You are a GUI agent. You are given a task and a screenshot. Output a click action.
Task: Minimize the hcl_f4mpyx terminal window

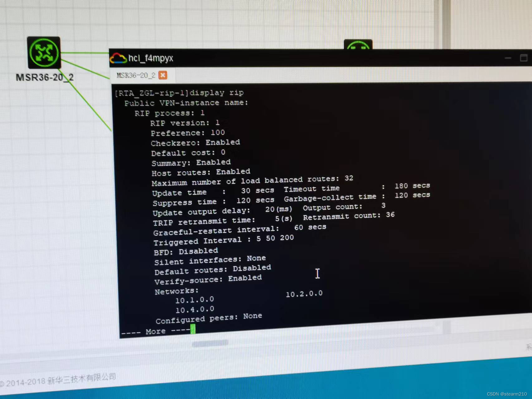coord(508,58)
